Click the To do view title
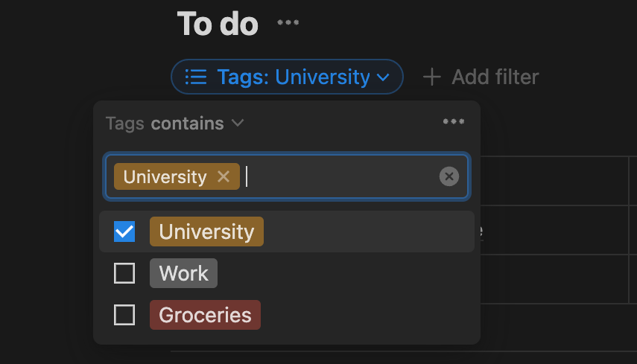The width and height of the screenshot is (637, 364). click(218, 24)
